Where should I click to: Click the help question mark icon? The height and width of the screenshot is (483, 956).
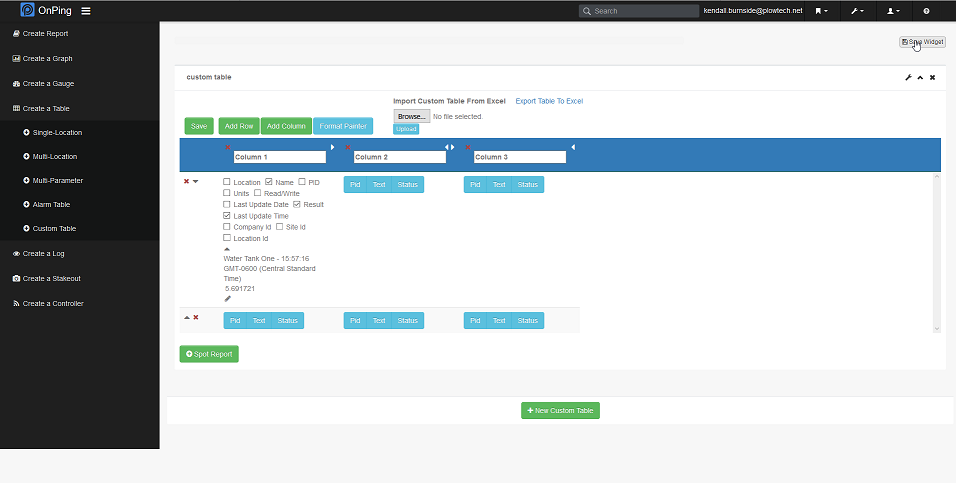point(926,11)
